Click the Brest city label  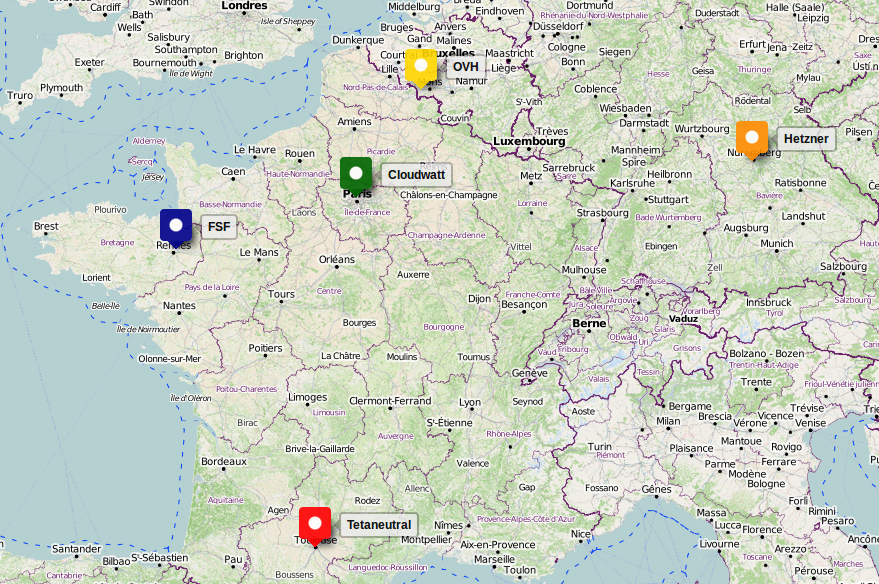46,226
